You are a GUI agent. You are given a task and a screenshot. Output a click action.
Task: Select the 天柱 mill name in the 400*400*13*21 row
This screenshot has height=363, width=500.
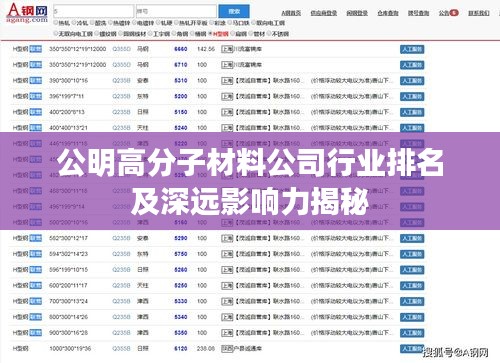pos(143,128)
